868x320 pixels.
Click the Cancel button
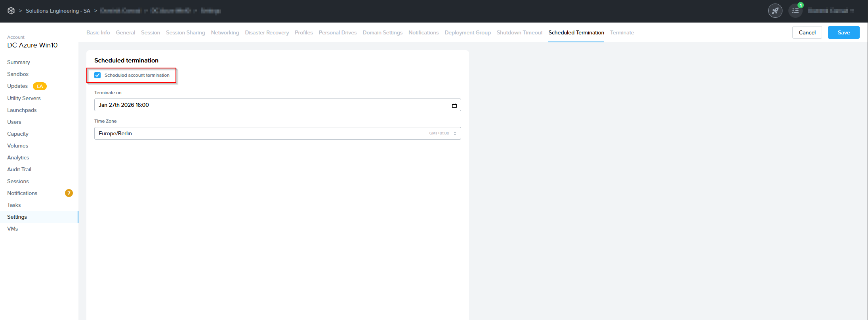[x=807, y=32]
